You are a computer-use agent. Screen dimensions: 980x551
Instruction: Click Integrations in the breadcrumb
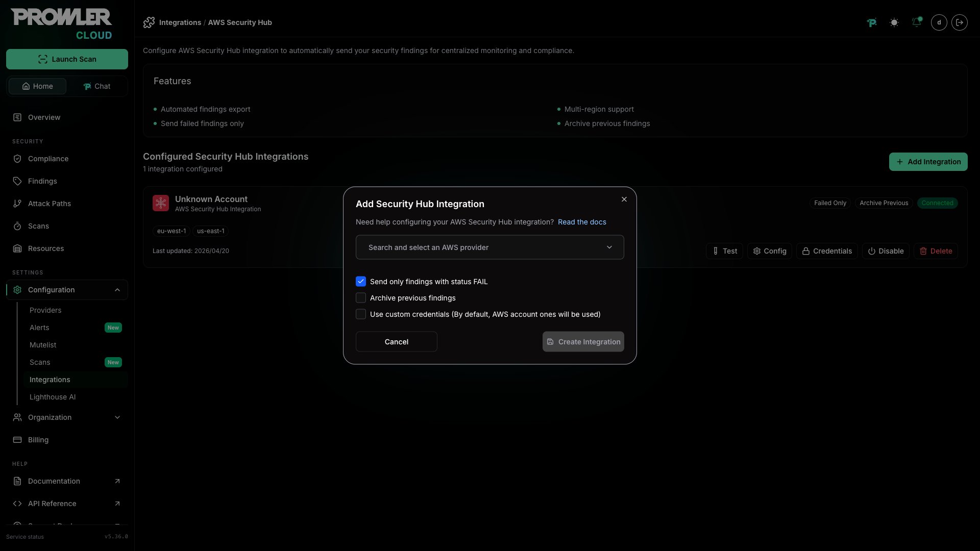coord(180,22)
